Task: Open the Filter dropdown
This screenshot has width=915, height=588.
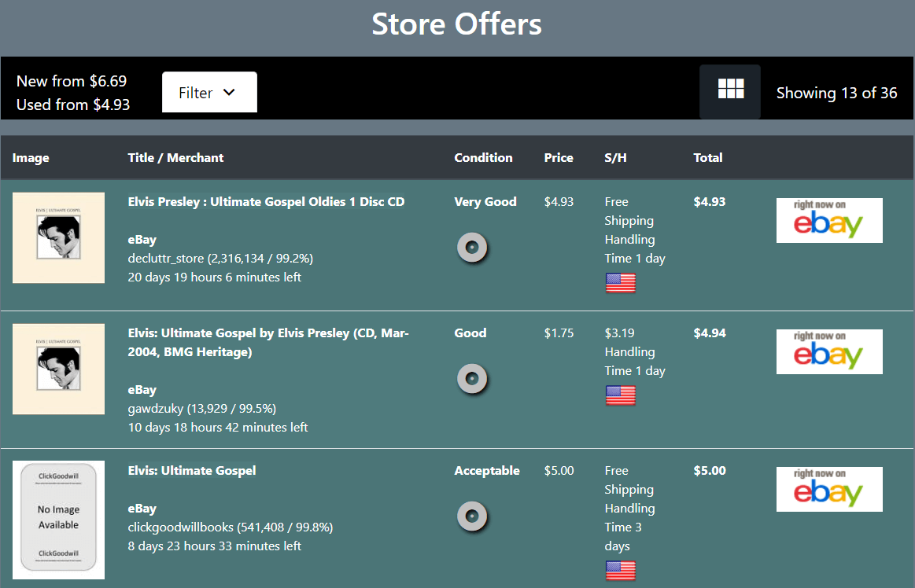Action: pyautogui.click(x=209, y=92)
